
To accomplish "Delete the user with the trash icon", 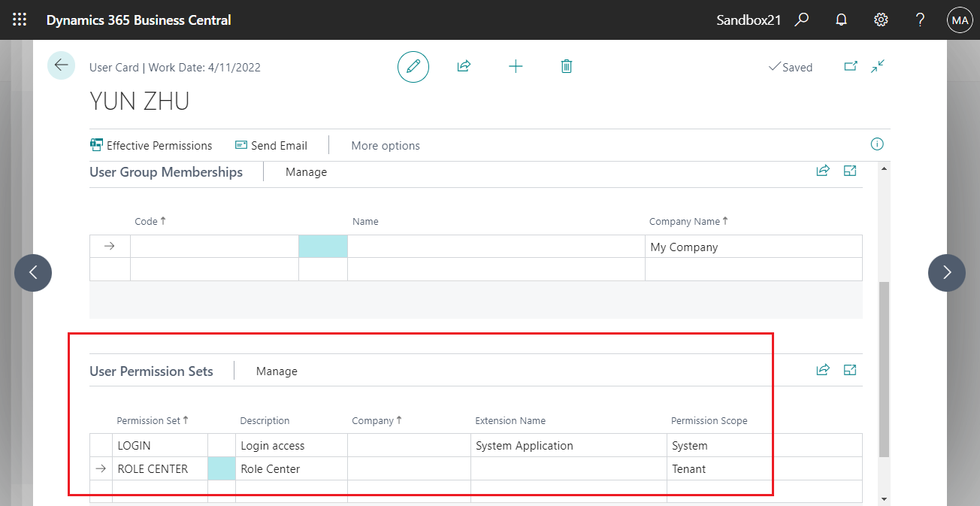I will coord(566,66).
